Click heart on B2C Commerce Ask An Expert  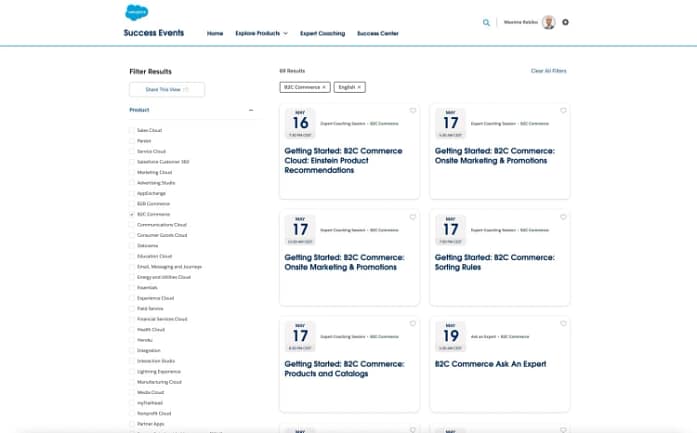pyautogui.click(x=564, y=324)
